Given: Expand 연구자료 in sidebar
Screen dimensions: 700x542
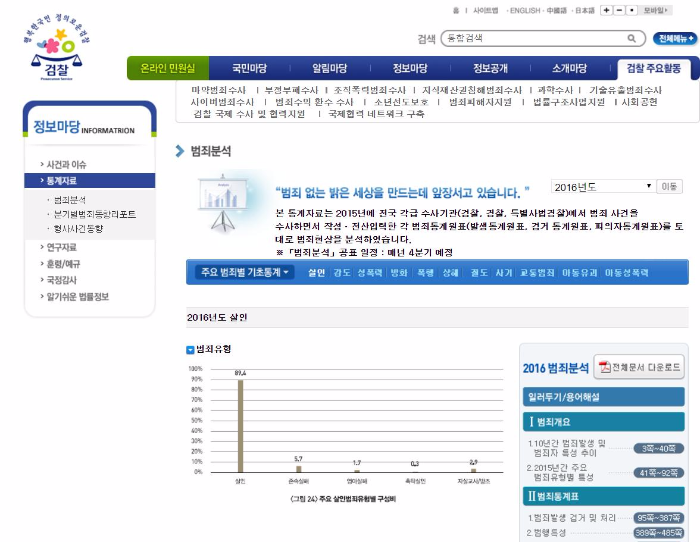Looking at the screenshot, I should point(62,247).
